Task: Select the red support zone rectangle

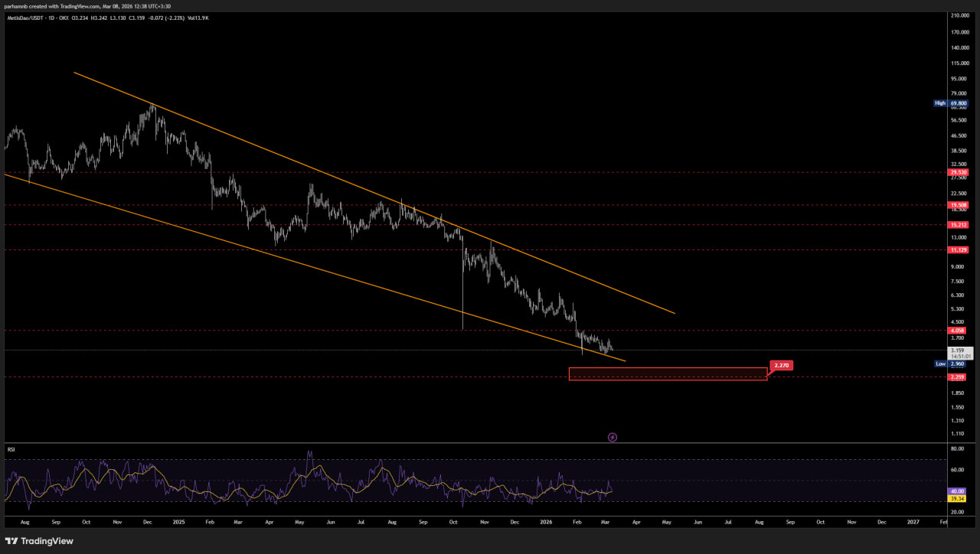Action: 667,373
